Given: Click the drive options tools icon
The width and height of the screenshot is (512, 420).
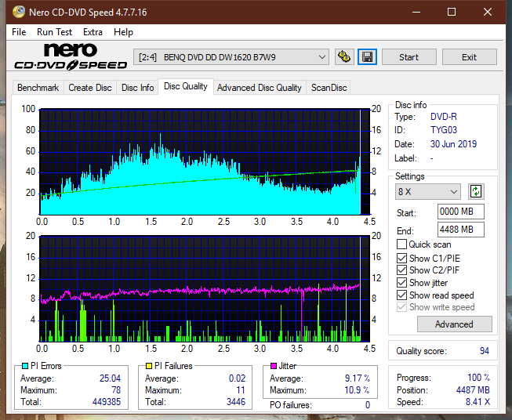Looking at the screenshot, I should coord(344,57).
